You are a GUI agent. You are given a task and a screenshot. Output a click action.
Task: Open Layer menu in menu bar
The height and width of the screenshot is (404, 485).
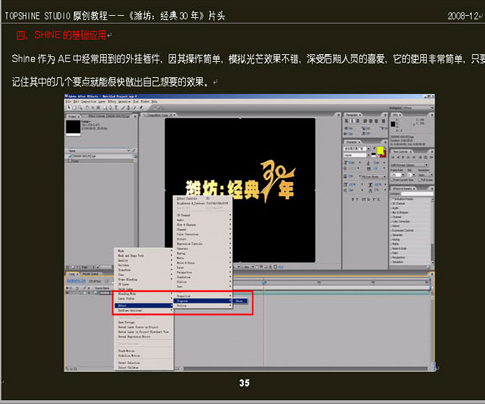click(101, 101)
